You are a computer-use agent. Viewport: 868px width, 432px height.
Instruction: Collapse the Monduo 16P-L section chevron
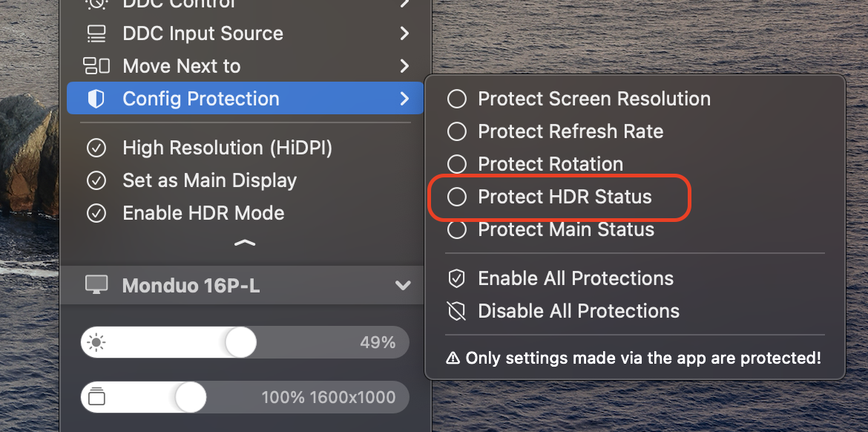(403, 286)
